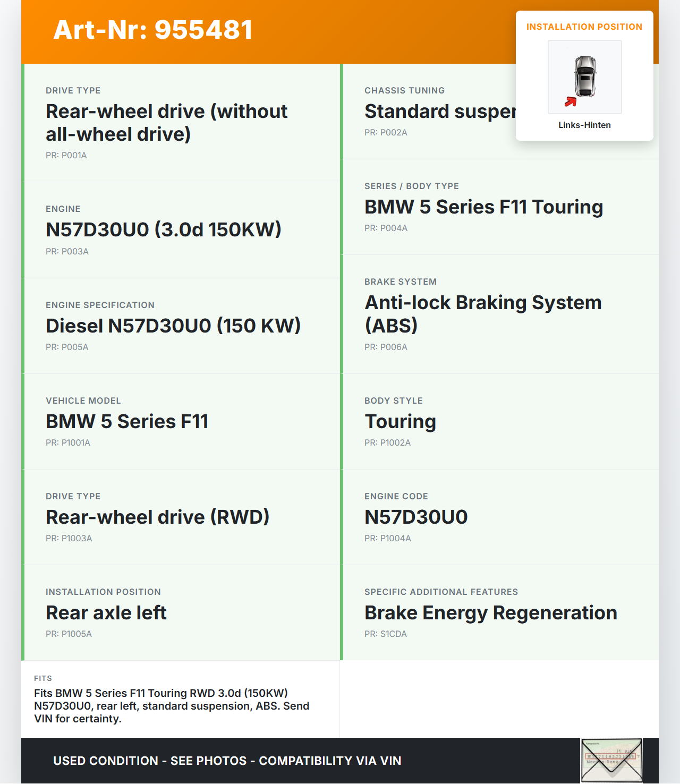Click the VIN envelope icon in footer
This screenshot has height=784, width=680.
coord(611,760)
